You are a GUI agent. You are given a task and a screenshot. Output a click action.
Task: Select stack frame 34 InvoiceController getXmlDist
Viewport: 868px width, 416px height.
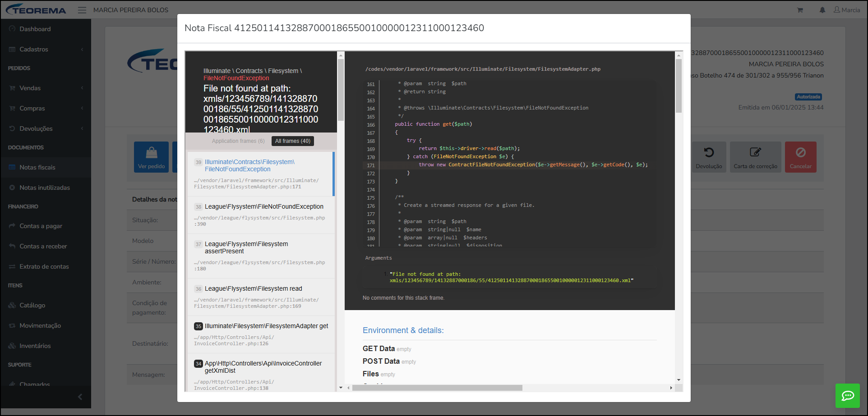(x=261, y=373)
